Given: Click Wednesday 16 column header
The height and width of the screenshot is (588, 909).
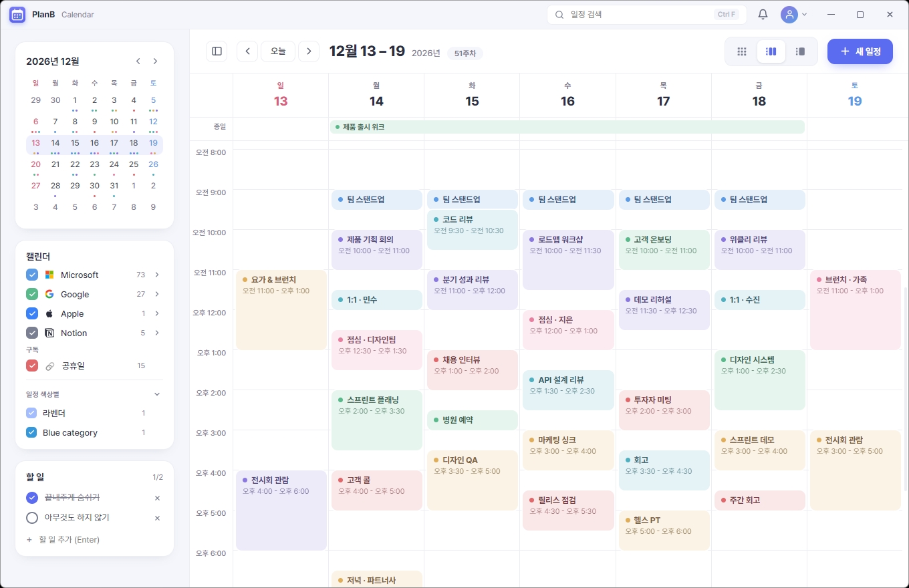Looking at the screenshot, I should pos(567,94).
